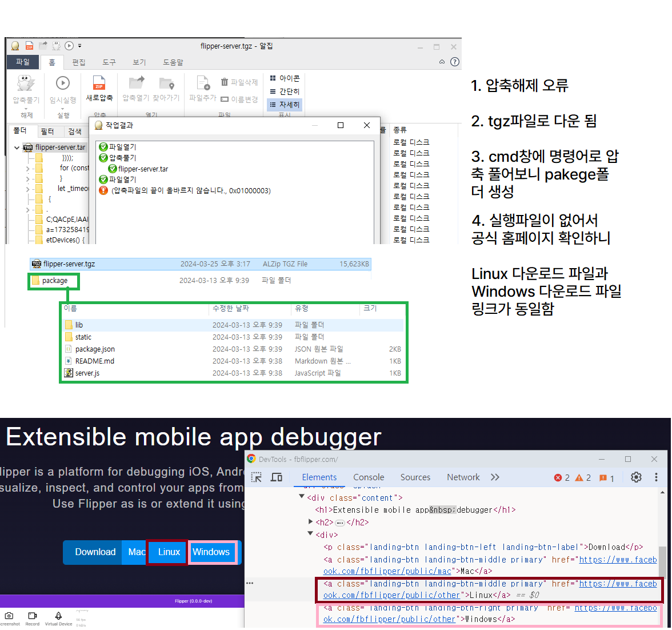Click the 압축열기 folder icon
The height and width of the screenshot is (630, 672).
[x=136, y=82]
